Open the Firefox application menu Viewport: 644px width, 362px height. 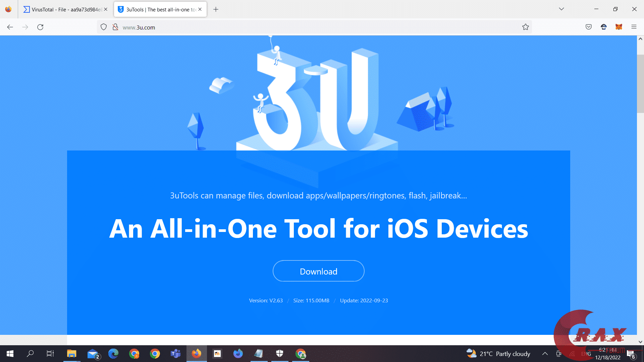click(x=634, y=27)
